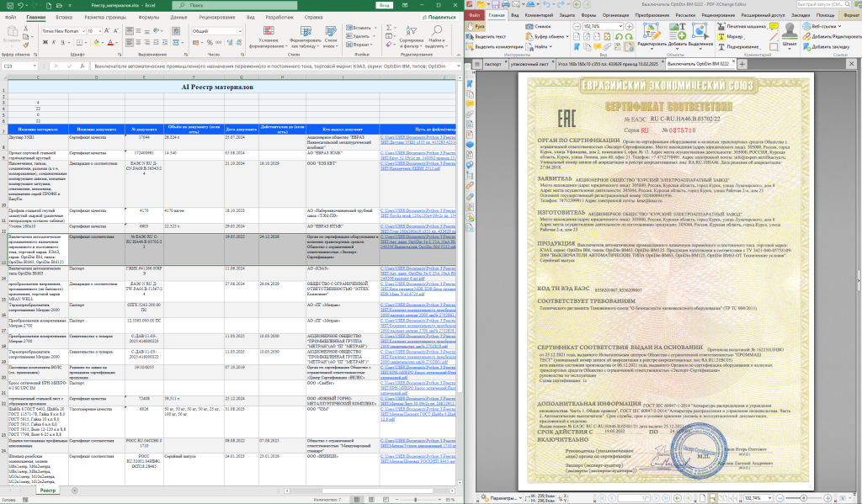Click the zoom in plus icon in PDF ribbon

click(630, 26)
